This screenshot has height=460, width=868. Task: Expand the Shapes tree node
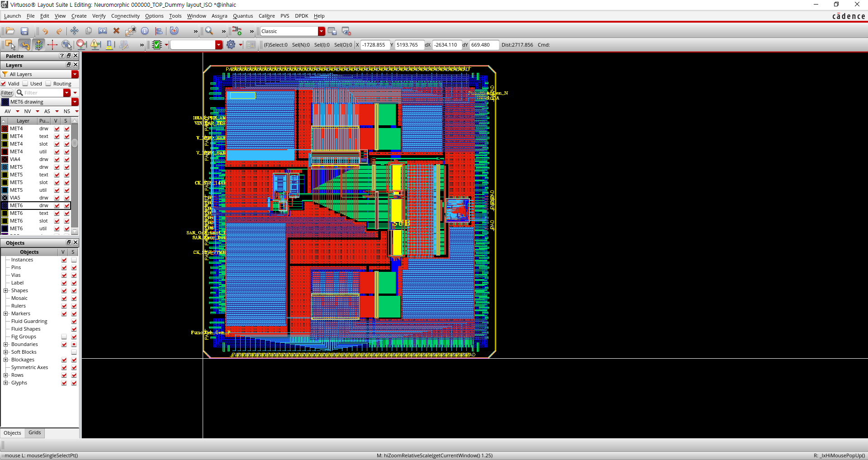(6, 290)
